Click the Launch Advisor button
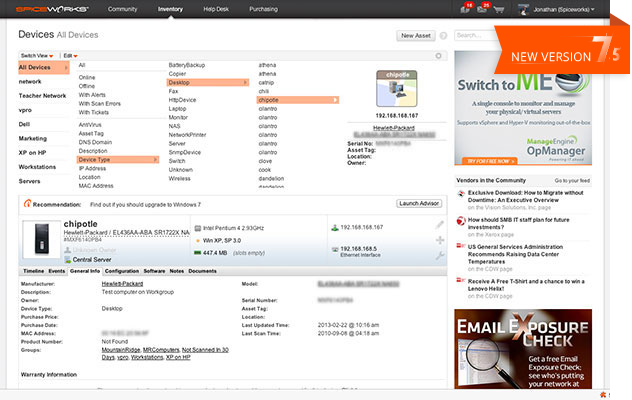632x400 pixels. [x=419, y=204]
